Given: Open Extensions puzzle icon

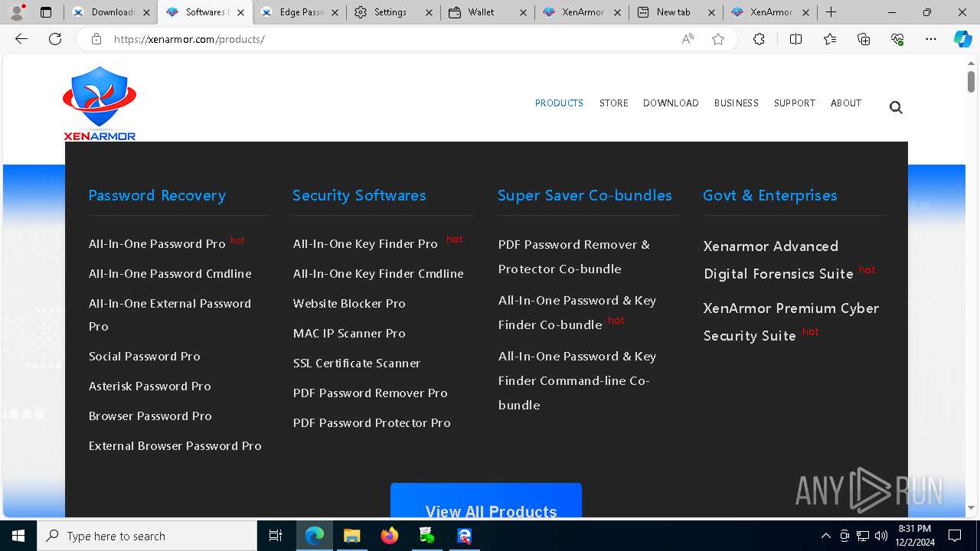Looking at the screenshot, I should tap(759, 39).
